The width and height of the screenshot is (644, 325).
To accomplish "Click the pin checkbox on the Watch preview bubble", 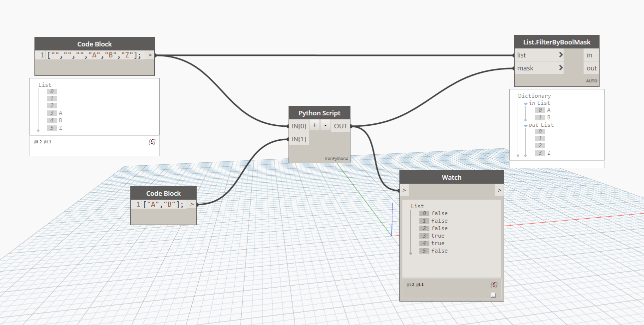I will (x=494, y=295).
